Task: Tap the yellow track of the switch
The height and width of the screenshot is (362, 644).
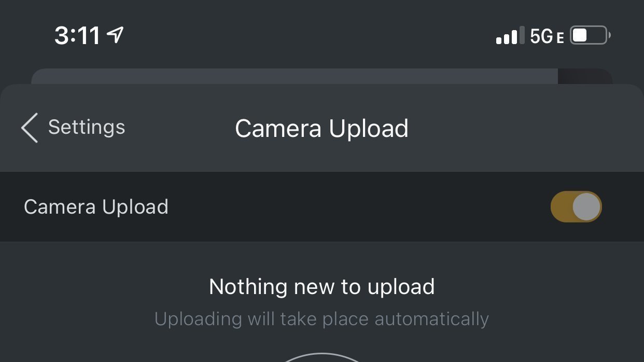Action: (x=560, y=207)
